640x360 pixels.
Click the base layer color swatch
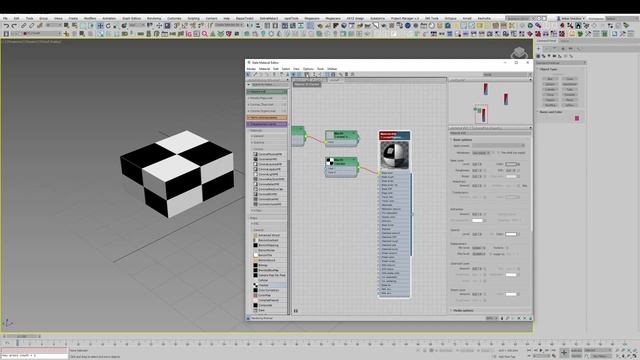511,164
